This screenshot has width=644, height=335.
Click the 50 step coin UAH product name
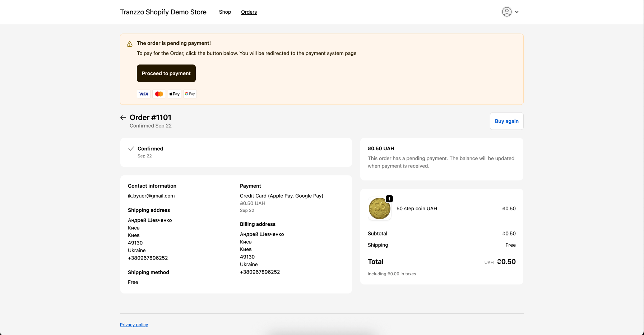click(417, 208)
